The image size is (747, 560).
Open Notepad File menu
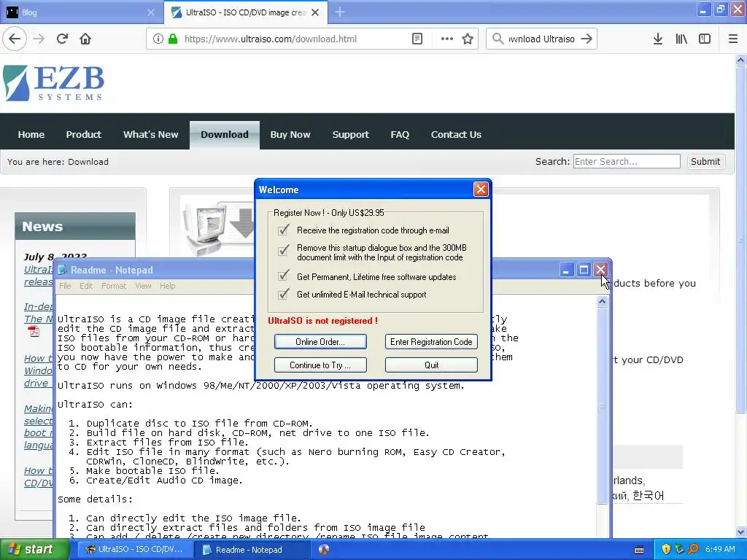[x=65, y=286]
